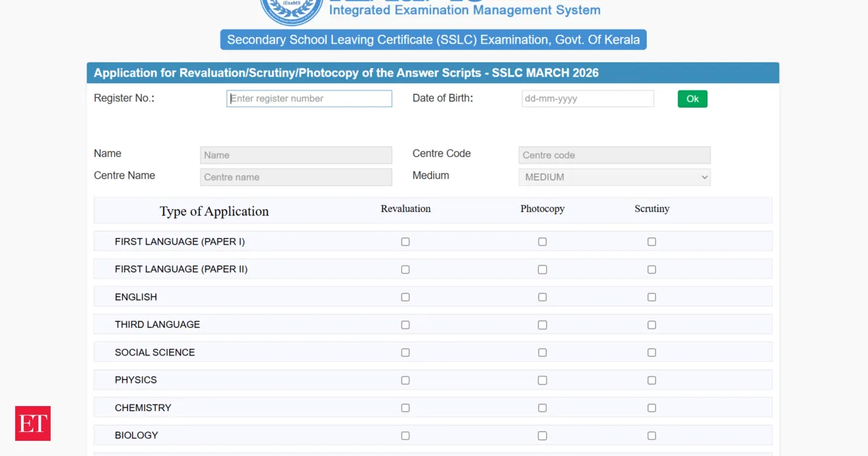Toggle Revaluation checkbox for Chemistry
The height and width of the screenshot is (456, 868).
click(405, 408)
